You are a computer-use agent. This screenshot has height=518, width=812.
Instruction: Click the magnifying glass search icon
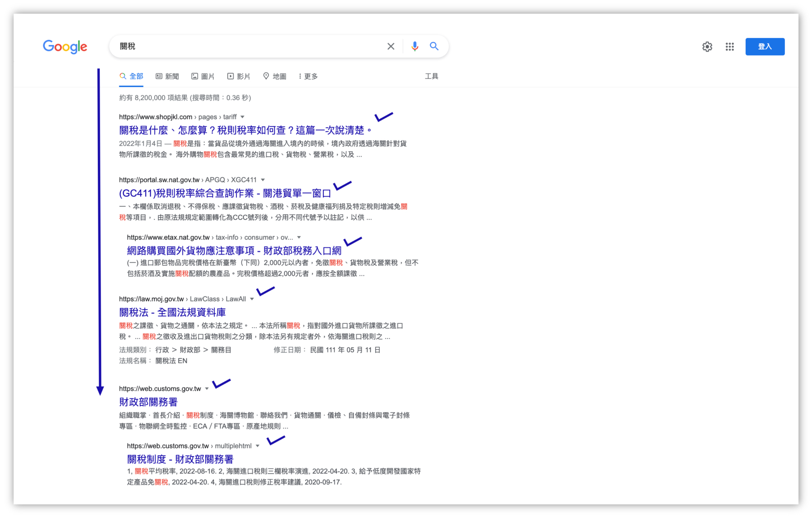tap(434, 46)
